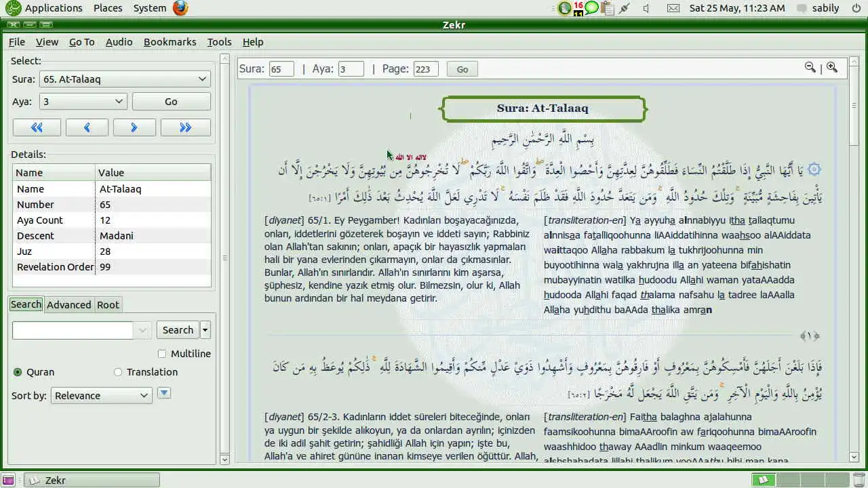Open the Tools menu

coord(219,42)
